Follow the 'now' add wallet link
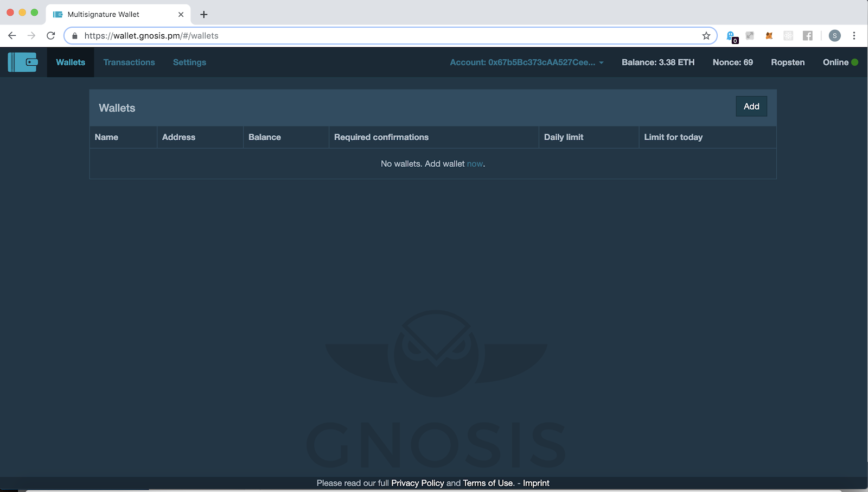 tap(475, 164)
